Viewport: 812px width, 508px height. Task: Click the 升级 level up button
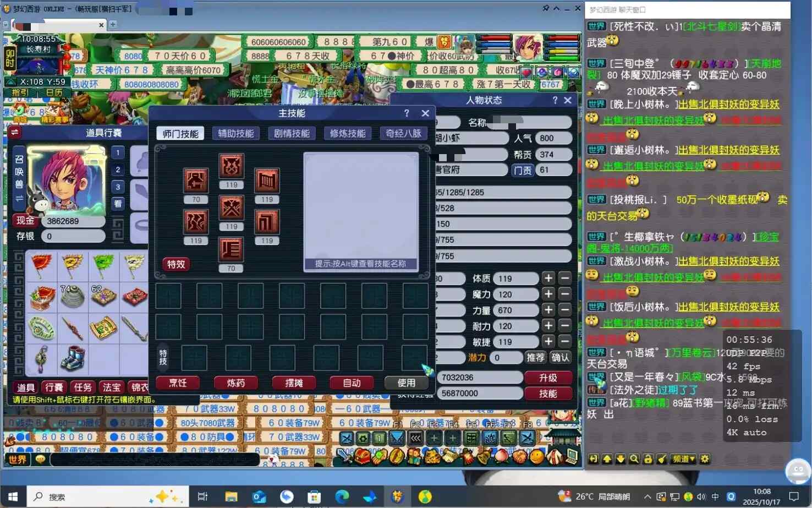pyautogui.click(x=548, y=378)
